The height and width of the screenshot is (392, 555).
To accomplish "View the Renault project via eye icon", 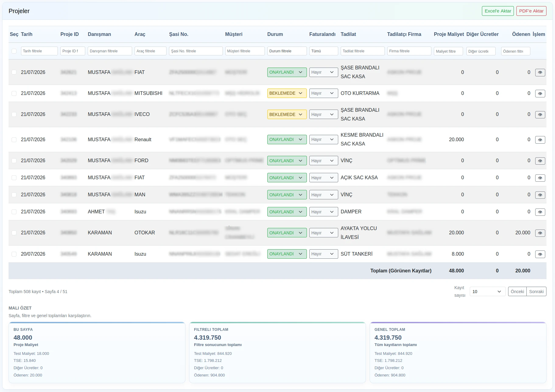I will (x=540, y=140).
